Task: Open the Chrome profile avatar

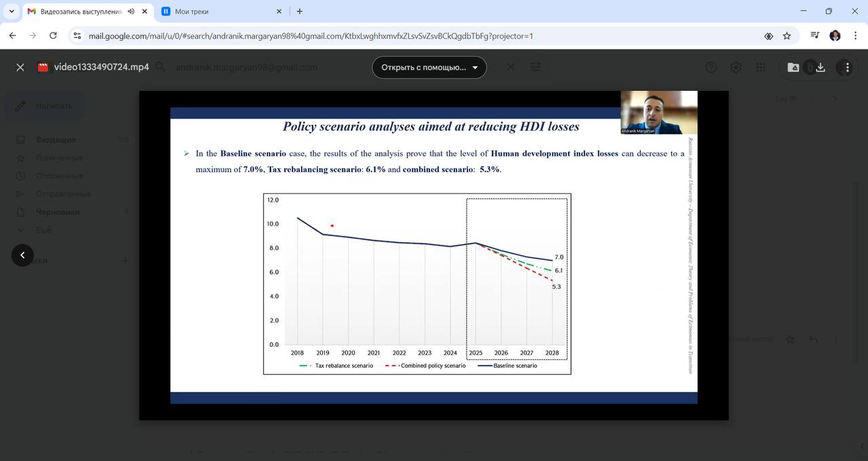Action: point(835,36)
